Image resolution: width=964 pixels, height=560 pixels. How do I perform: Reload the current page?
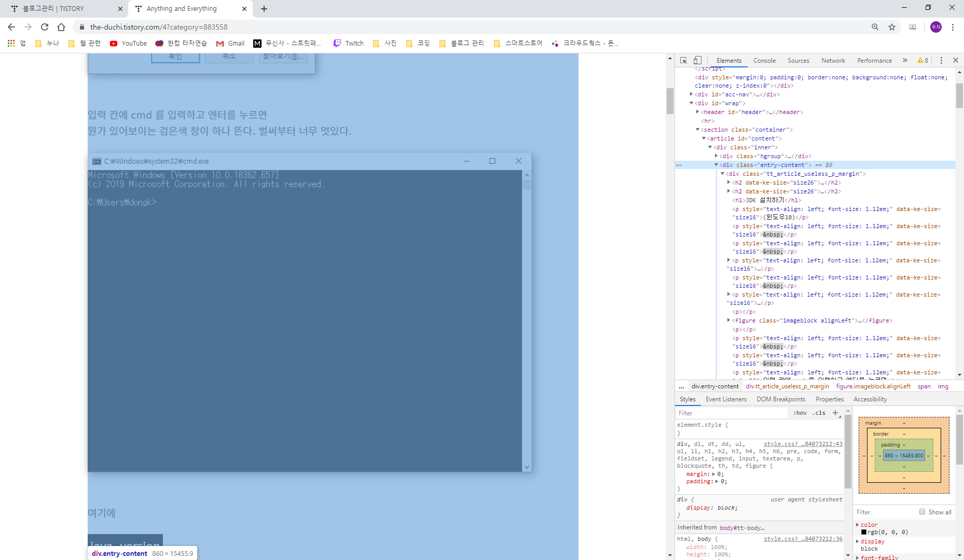(x=45, y=27)
